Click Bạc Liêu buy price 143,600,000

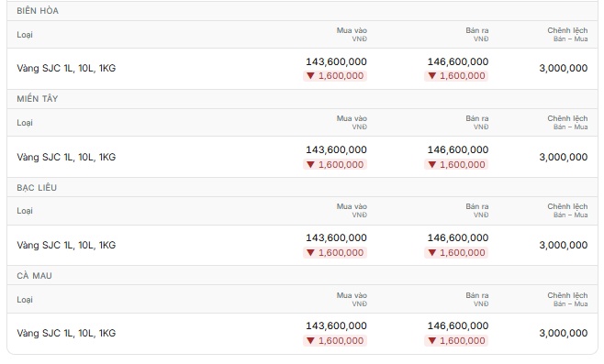tap(336, 237)
